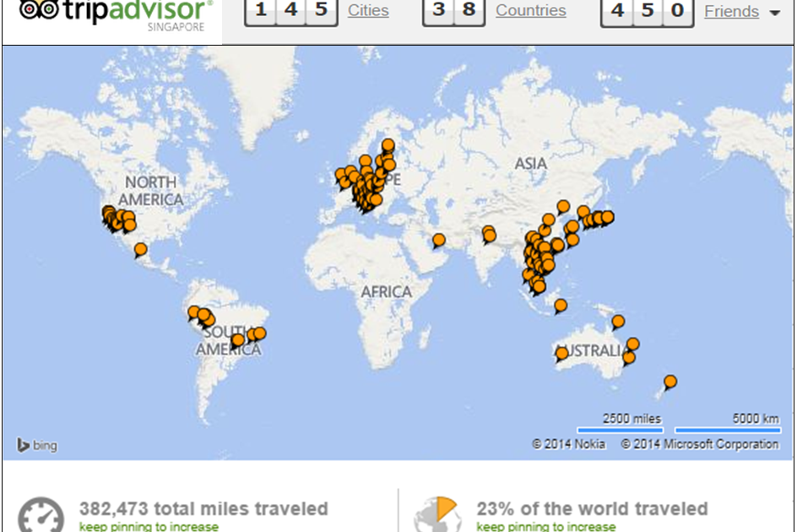
Task: Click the TripAdvisor owl logo
Action: point(38,11)
